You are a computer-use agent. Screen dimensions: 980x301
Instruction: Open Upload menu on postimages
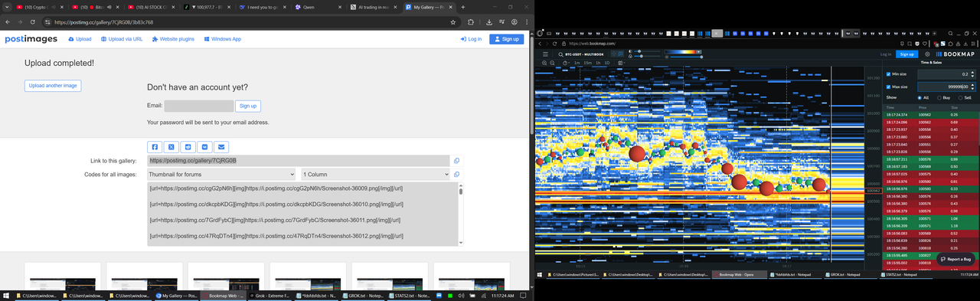[80, 39]
